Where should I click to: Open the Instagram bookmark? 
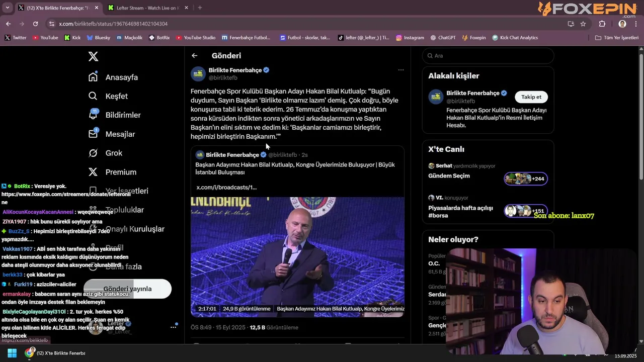[410, 38]
